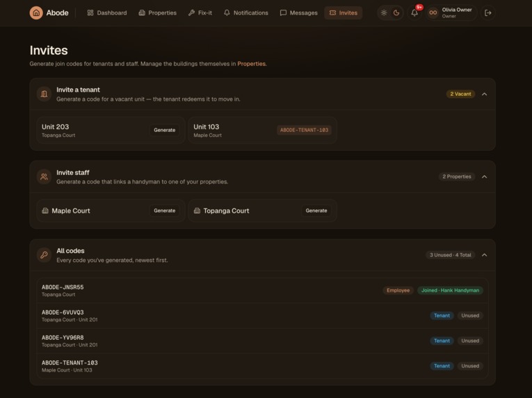Open the Messages page
Viewport: 532px width, 398px height.
point(298,13)
